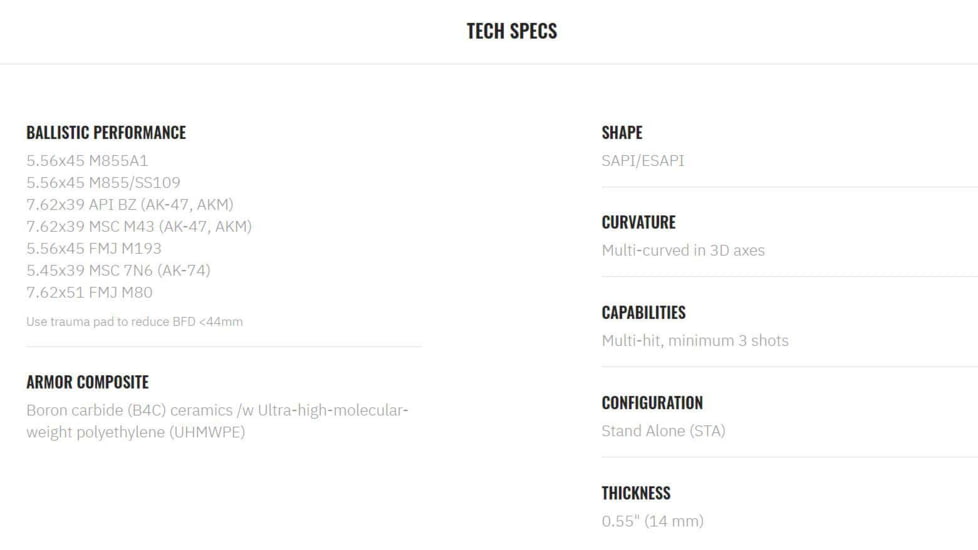Click the Multi-hit minimum 3 shots text
This screenshot has height=550, width=978.
coord(695,340)
